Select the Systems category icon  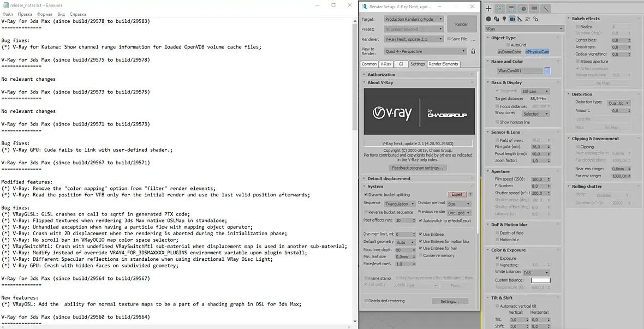click(535, 19)
